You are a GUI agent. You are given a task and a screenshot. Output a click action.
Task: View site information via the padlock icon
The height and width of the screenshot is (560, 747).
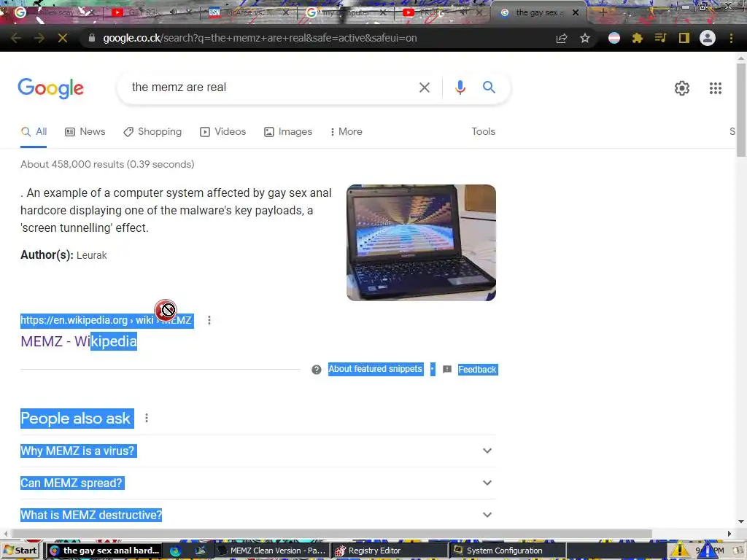[x=92, y=38]
